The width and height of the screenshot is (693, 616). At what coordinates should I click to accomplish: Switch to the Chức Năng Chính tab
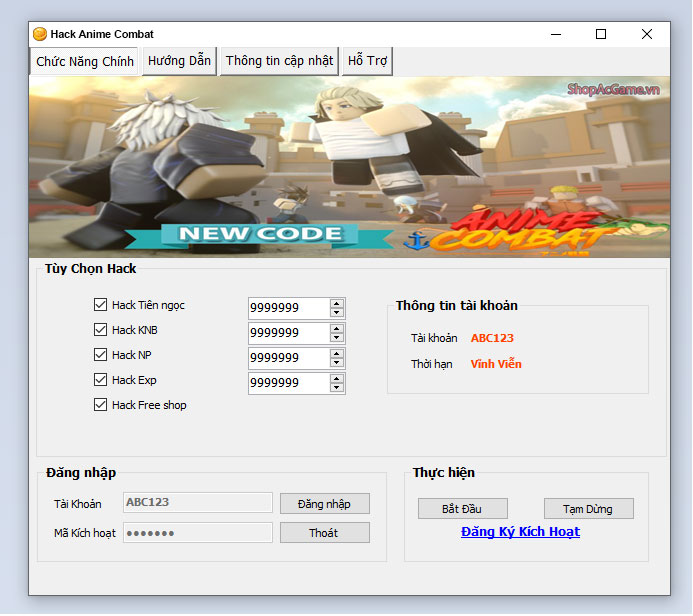tap(84, 61)
